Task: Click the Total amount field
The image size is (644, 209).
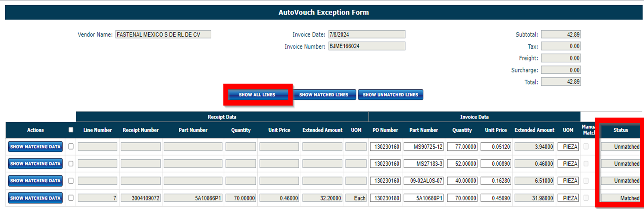Action: click(561, 82)
